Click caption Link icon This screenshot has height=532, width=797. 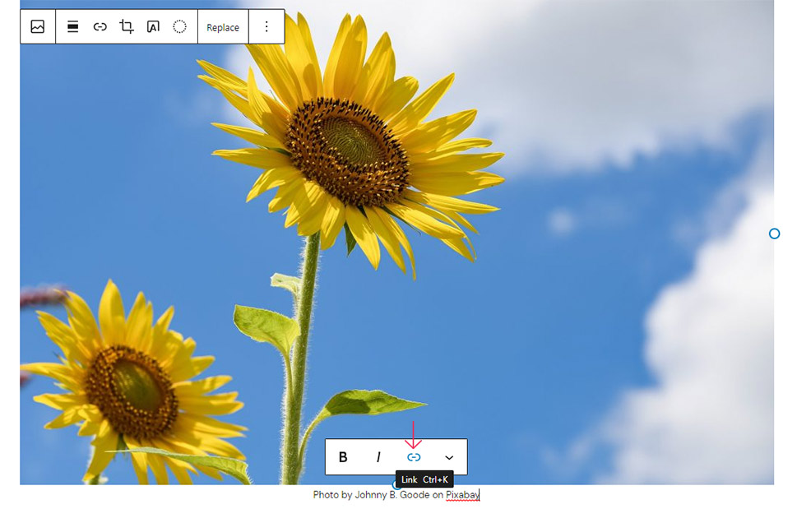(414, 457)
